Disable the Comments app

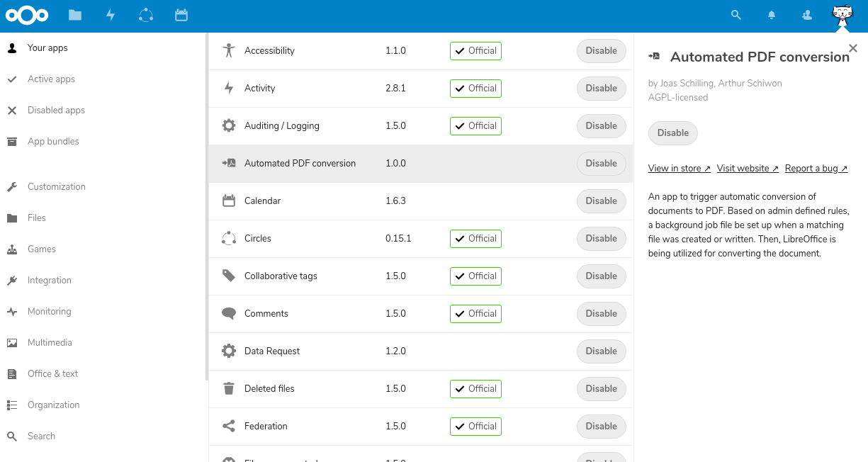point(602,313)
